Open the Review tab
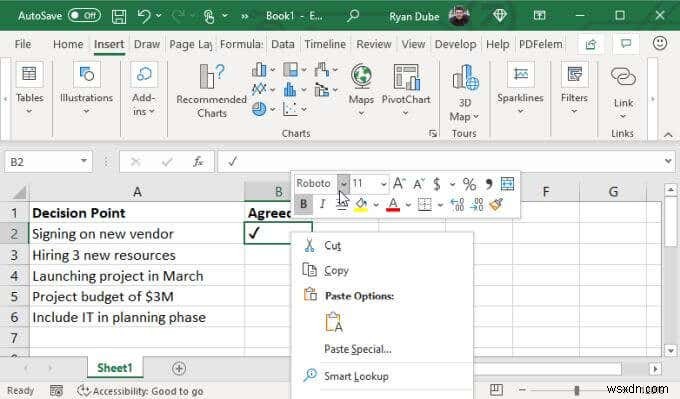This screenshot has height=399, width=680. tap(374, 44)
